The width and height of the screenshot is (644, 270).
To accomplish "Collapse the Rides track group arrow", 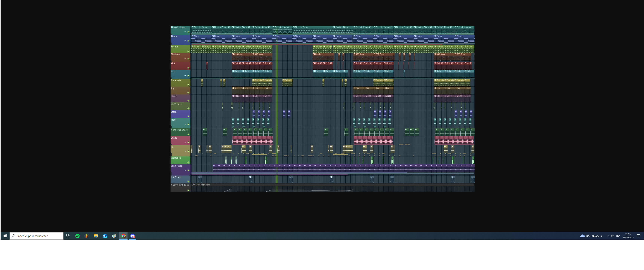I will pyautogui.click(x=185, y=124).
